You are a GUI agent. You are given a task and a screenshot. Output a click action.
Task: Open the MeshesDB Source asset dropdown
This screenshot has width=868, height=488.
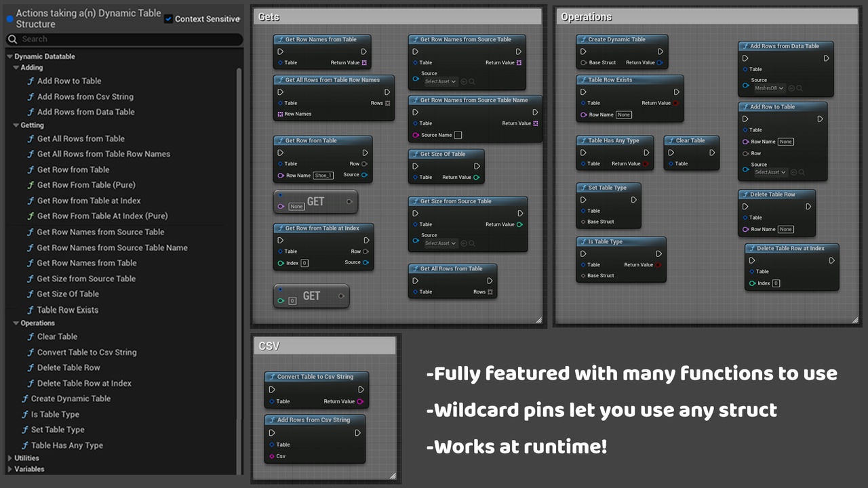[x=769, y=88]
